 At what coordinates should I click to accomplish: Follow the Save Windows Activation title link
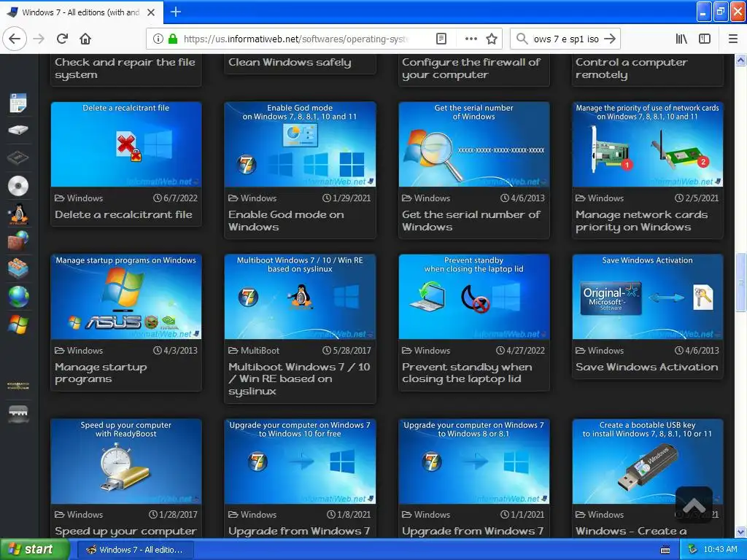click(x=646, y=367)
